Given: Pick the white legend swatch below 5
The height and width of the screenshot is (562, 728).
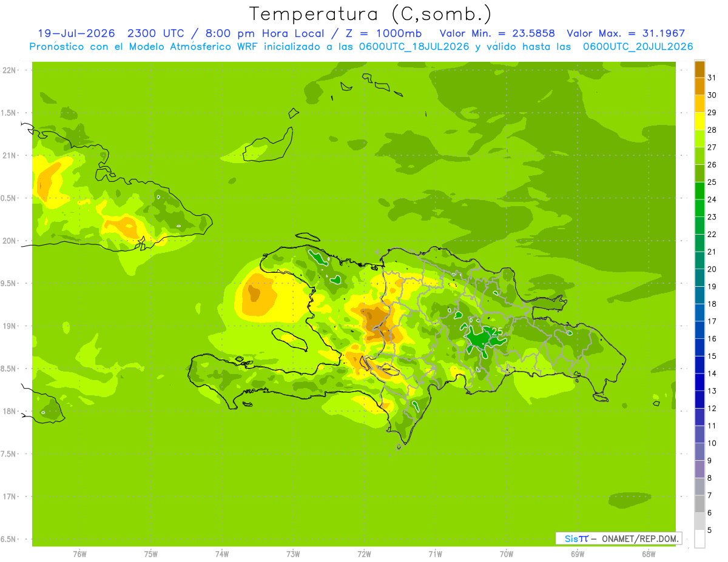Looking at the screenshot, I should pyautogui.click(x=699, y=539).
